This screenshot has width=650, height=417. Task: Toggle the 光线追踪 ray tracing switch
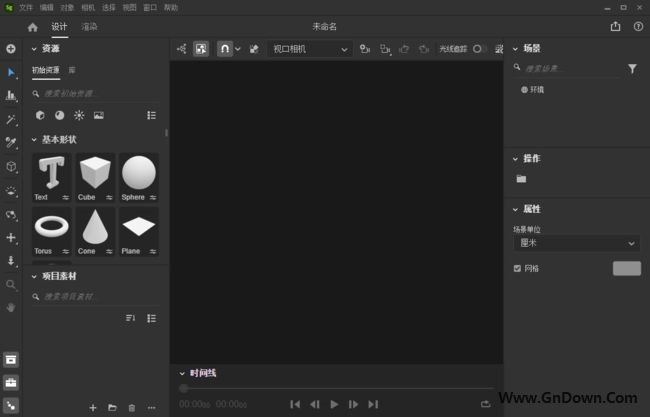pyautogui.click(x=480, y=49)
